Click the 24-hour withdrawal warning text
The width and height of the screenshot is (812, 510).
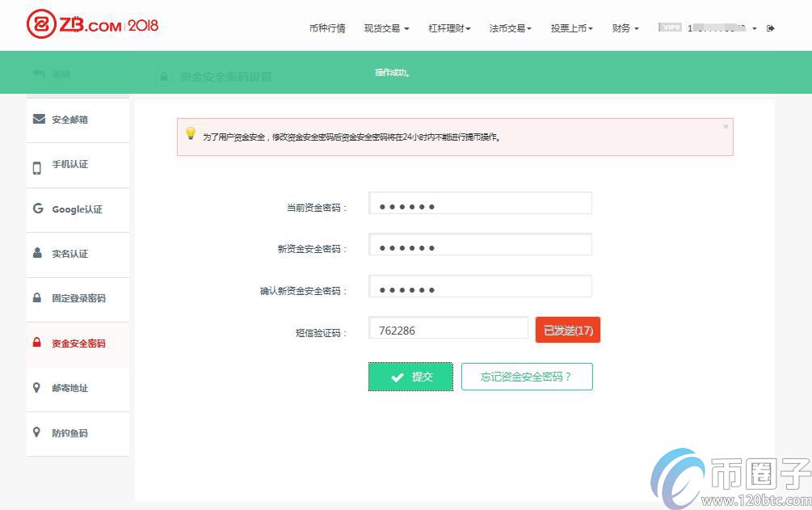pos(351,137)
